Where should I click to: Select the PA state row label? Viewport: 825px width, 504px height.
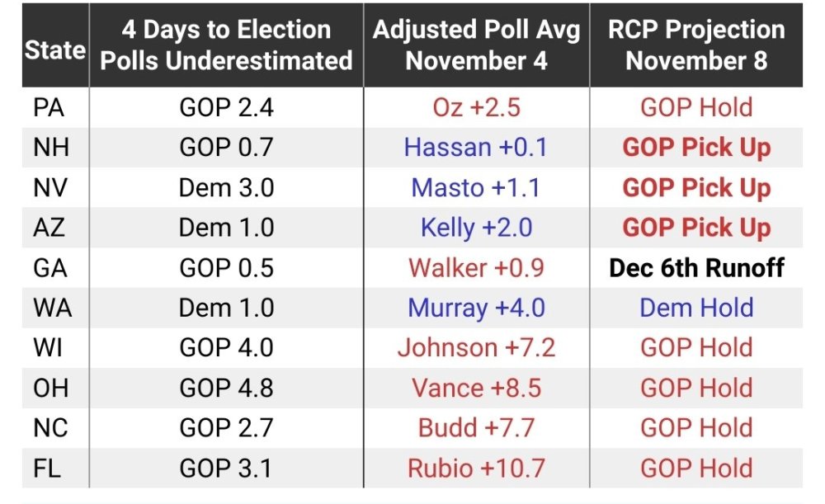tap(50, 107)
